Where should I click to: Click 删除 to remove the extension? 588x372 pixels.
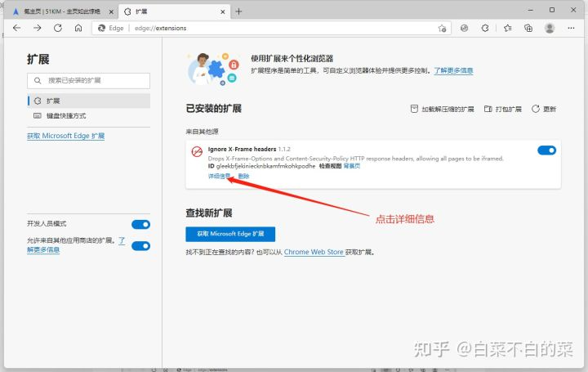tap(243, 176)
